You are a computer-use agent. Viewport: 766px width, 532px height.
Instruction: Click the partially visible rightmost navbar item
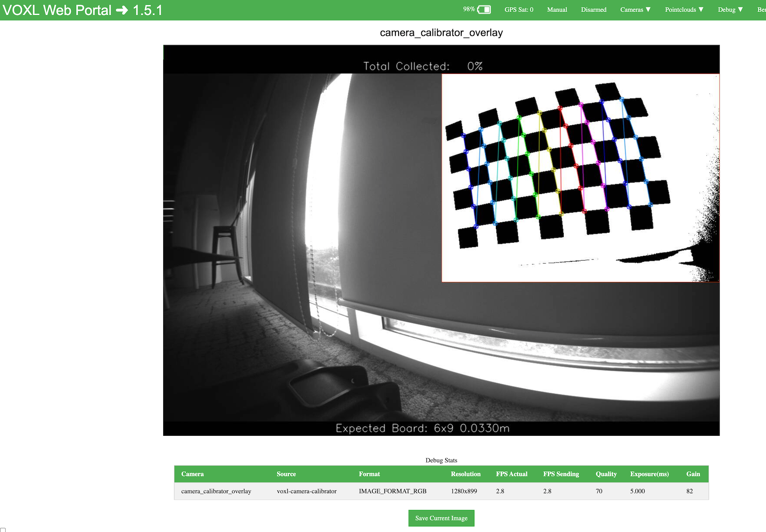coord(761,10)
